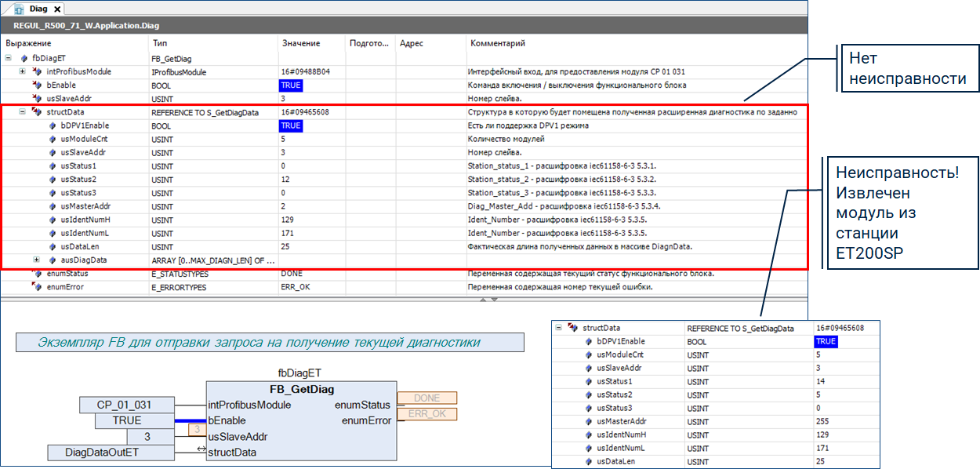Screen dimensions: 980x469
Task: Collapse the fbDiagET tree node
Action: click(9, 58)
